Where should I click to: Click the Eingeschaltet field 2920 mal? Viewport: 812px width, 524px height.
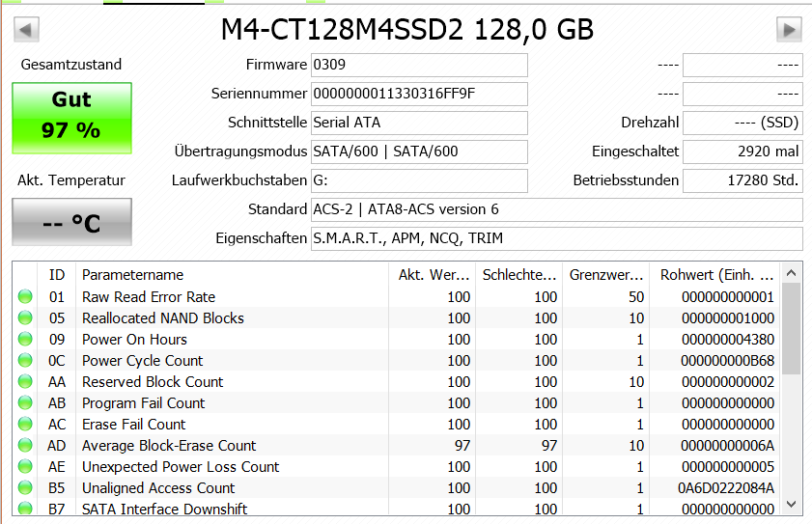(742, 152)
